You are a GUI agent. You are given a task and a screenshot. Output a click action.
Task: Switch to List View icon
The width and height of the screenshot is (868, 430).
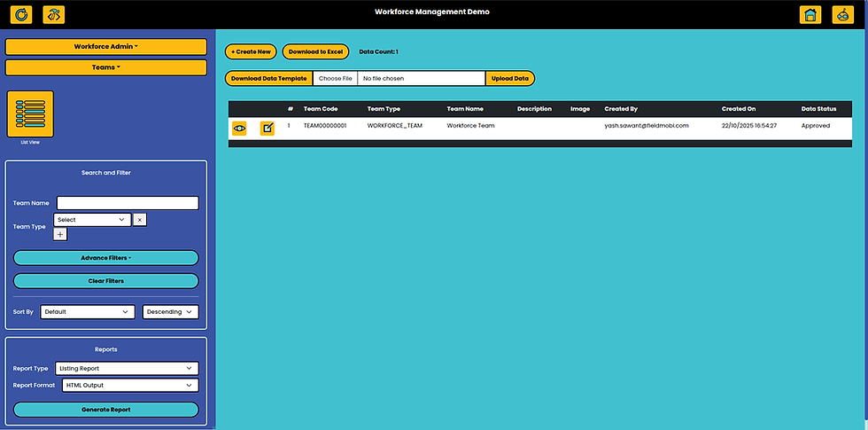tap(30, 114)
